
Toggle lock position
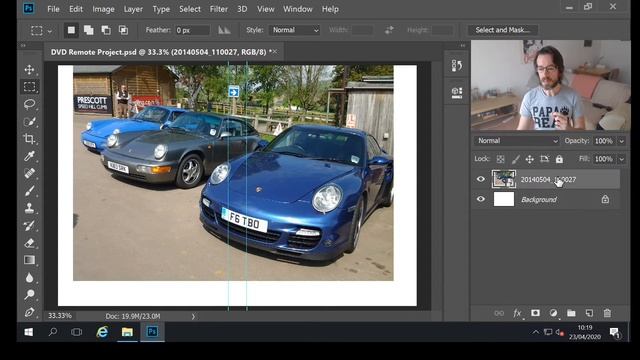530,159
